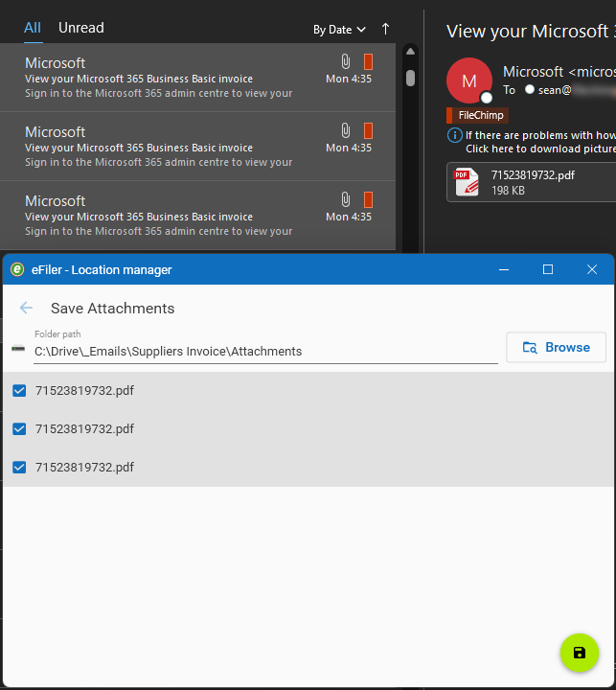Maximize the eFiler Location manager window

(548, 269)
